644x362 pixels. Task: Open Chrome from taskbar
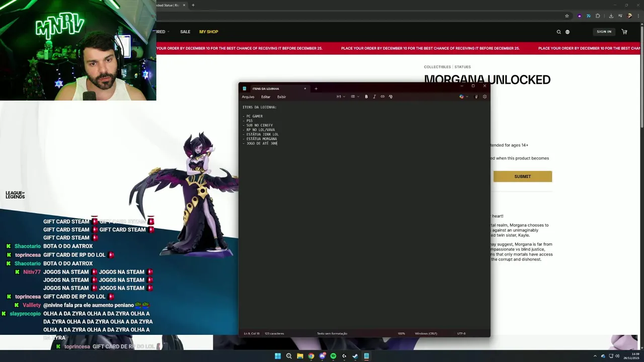point(311,356)
